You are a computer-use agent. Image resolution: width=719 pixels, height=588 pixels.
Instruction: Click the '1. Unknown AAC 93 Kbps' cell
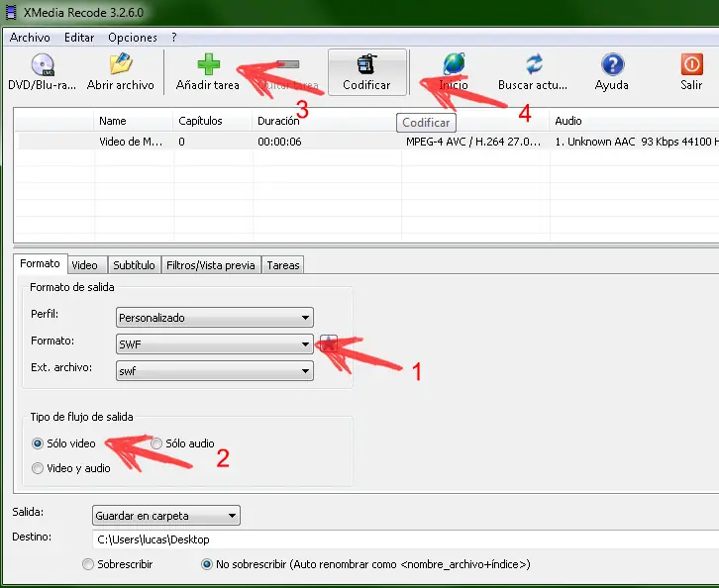coord(637,142)
